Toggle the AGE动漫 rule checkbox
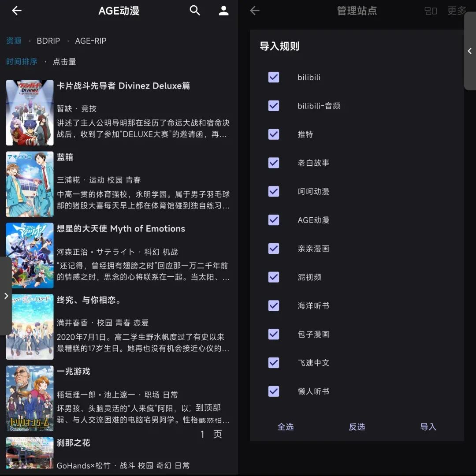The height and width of the screenshot is (476, 476). 274,220
